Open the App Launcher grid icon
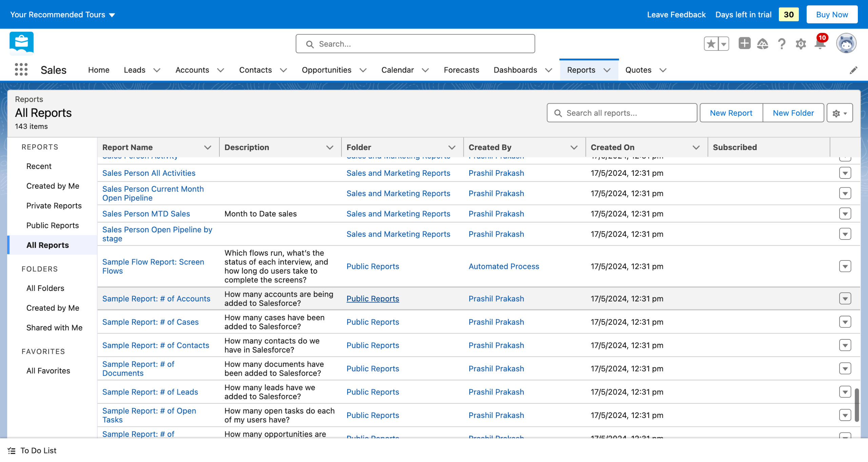This screenshot has height=462, width=868. pos(21,69)
